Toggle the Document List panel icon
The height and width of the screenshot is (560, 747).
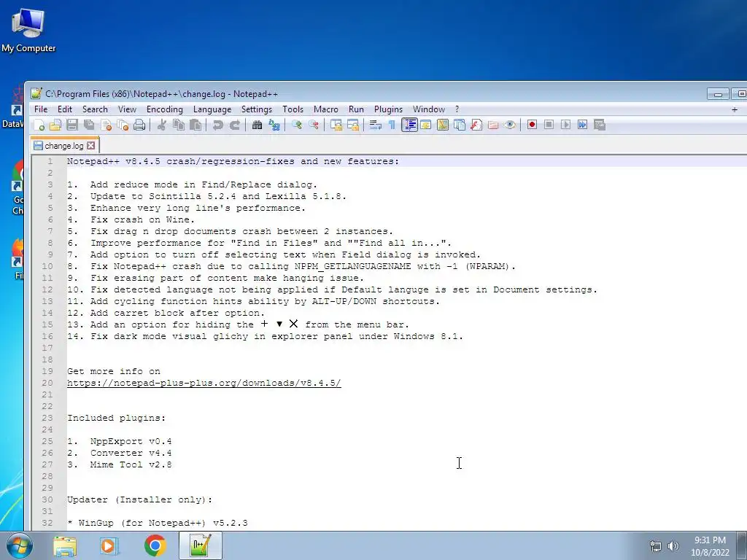460,125
